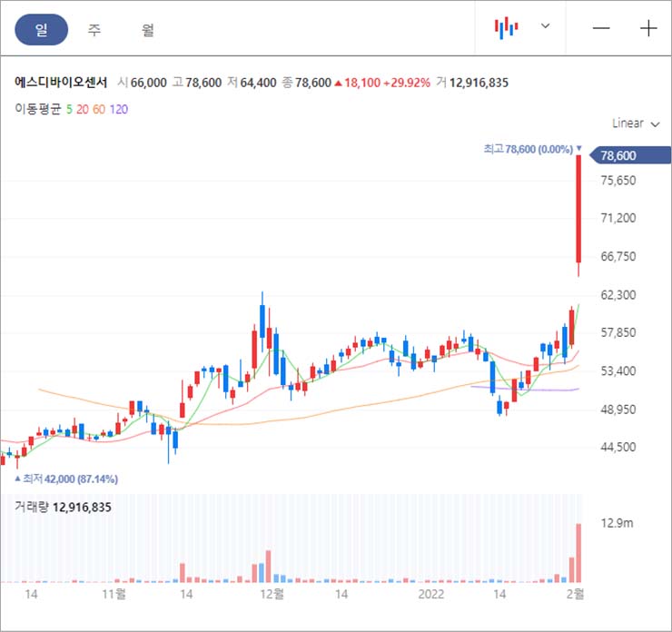Click the 44,500 price axis label
This screenshot has height=632, width=672.
[x=618, y=447]
